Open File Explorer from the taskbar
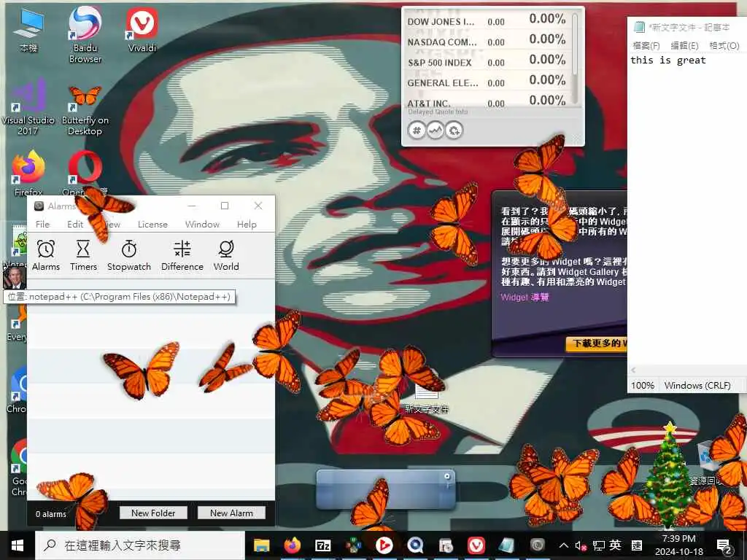 click(x=262, y=545)
